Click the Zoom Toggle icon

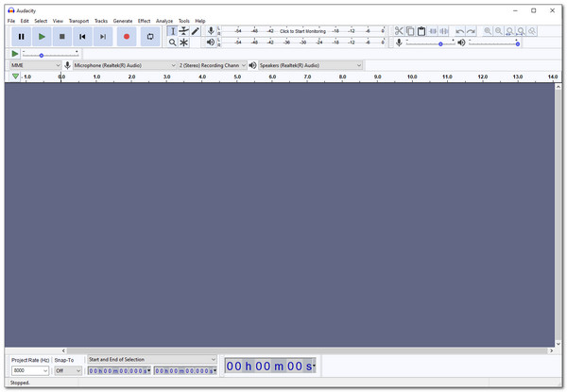(532, 31)
